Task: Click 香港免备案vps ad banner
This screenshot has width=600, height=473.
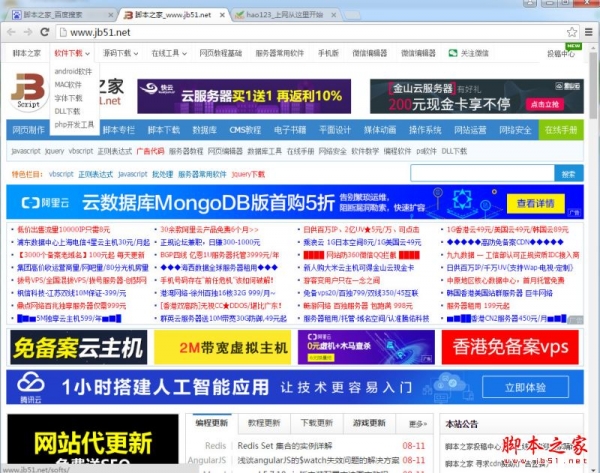Action: tap(510, 347)
